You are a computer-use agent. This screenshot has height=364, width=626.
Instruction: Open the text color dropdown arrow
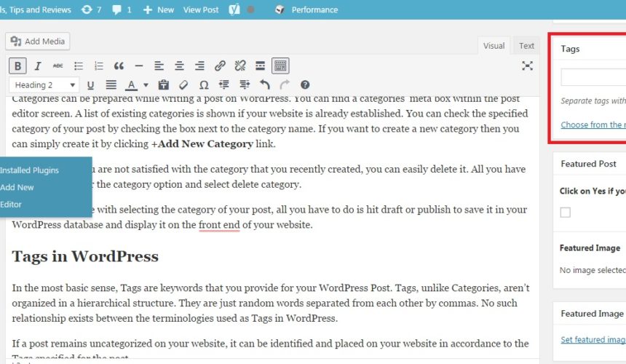[146, 85]
